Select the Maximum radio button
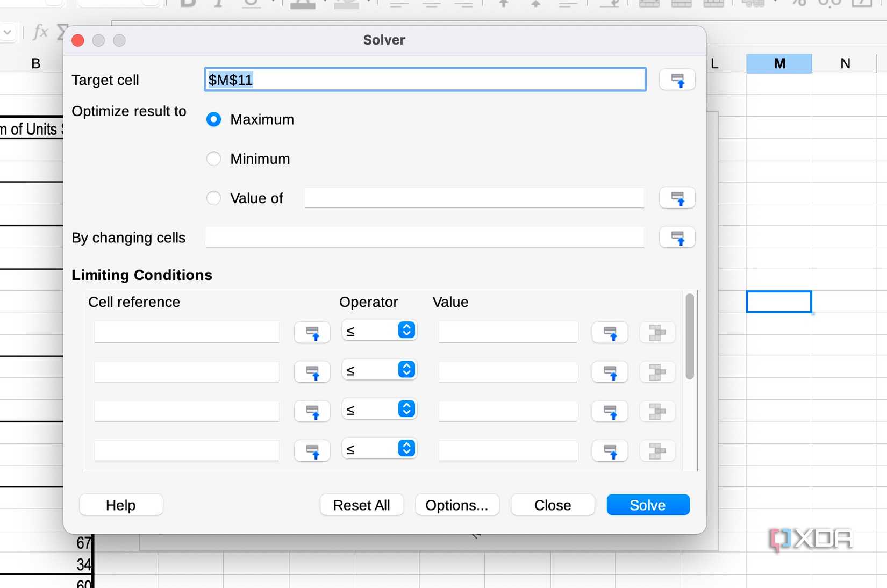Viewport: 887px width, 588px height. [x=213, y=119]
